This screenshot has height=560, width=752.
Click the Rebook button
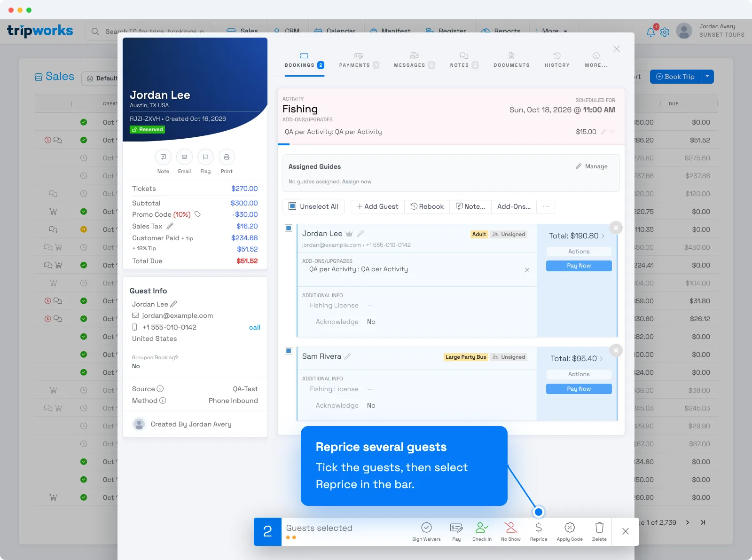(427, 206)
